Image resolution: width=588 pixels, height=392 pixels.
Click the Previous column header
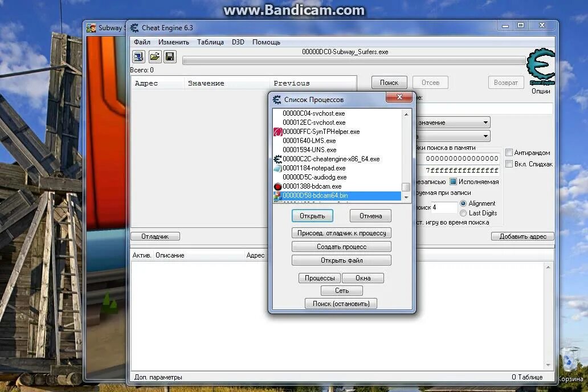[313, 83]
